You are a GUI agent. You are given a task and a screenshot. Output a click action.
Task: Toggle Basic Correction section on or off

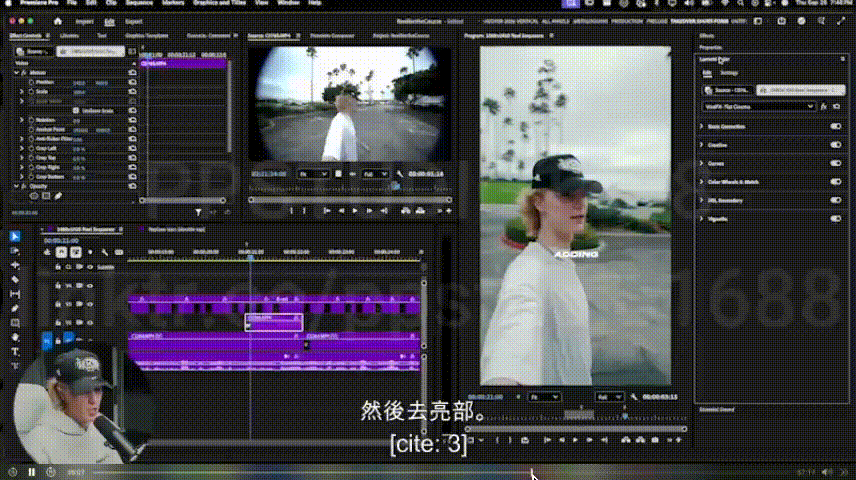[836, 126]
